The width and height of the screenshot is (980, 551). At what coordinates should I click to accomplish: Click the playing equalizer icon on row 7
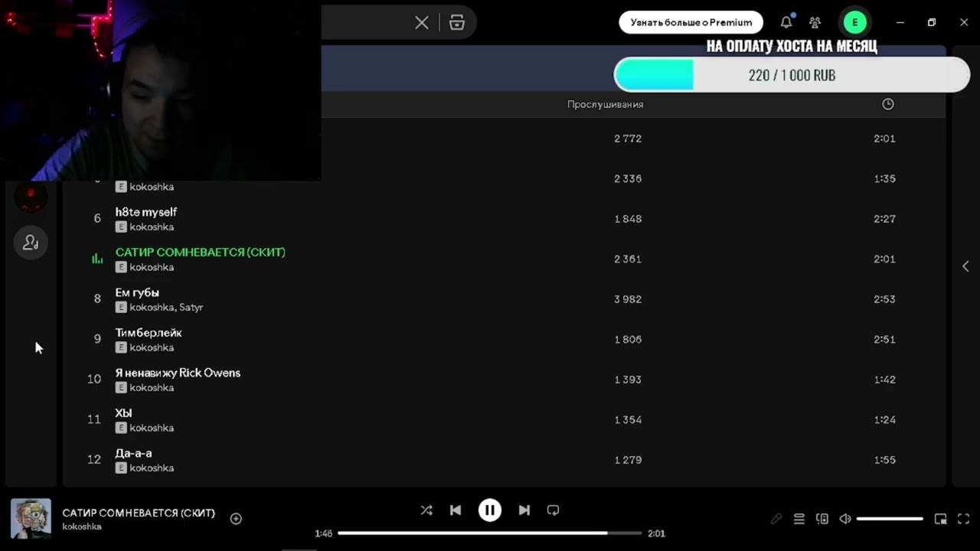tap(97, 259)
